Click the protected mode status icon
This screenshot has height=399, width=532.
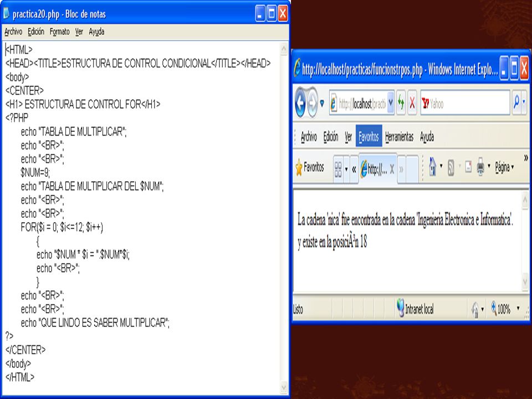tap(475, 309)
